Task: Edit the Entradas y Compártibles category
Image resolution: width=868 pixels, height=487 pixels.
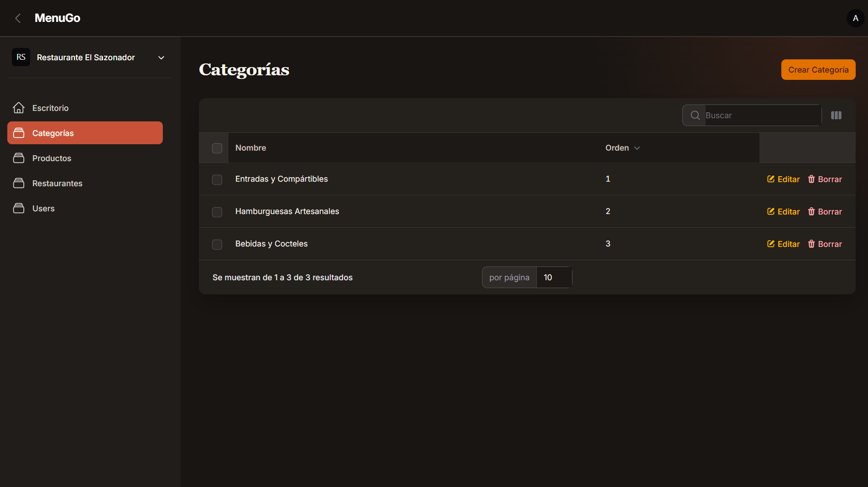Action: coord(783,179)
